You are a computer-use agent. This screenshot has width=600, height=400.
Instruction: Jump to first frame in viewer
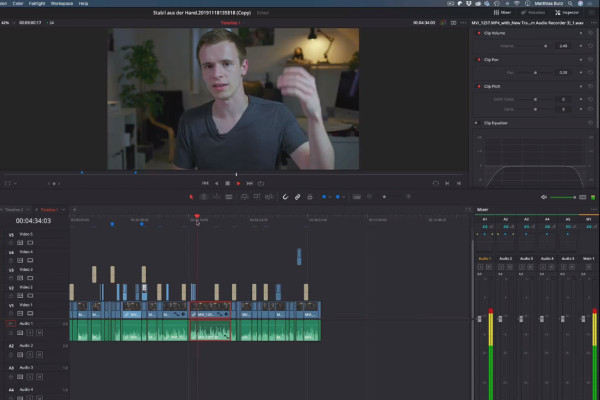(x=205, y=183)
